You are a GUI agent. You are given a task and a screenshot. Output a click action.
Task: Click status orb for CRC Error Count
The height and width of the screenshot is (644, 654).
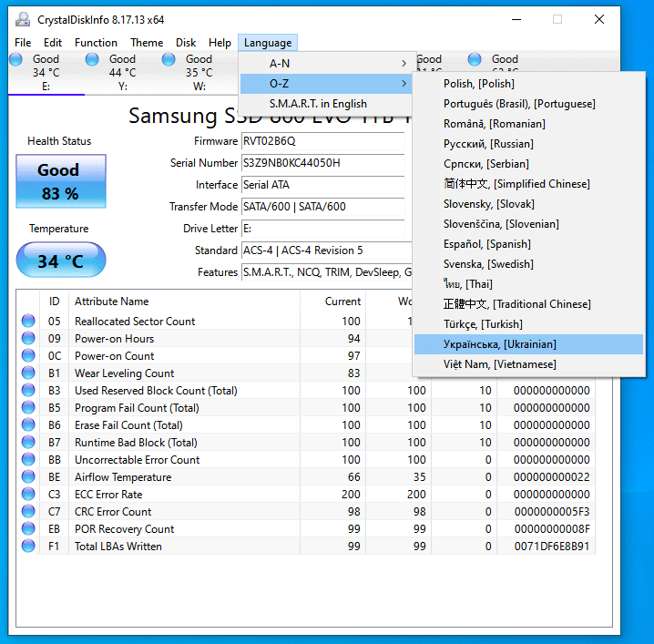tap(28, 511)
